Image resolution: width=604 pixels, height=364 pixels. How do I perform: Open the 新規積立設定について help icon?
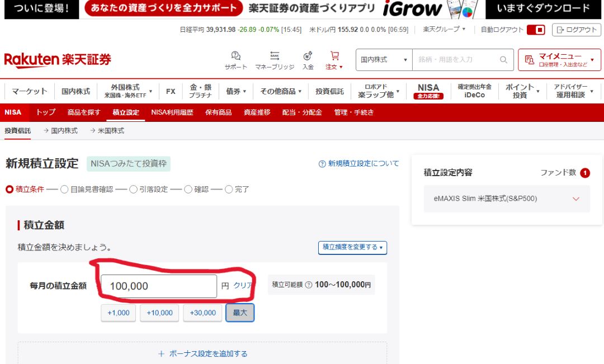(323, 162)
